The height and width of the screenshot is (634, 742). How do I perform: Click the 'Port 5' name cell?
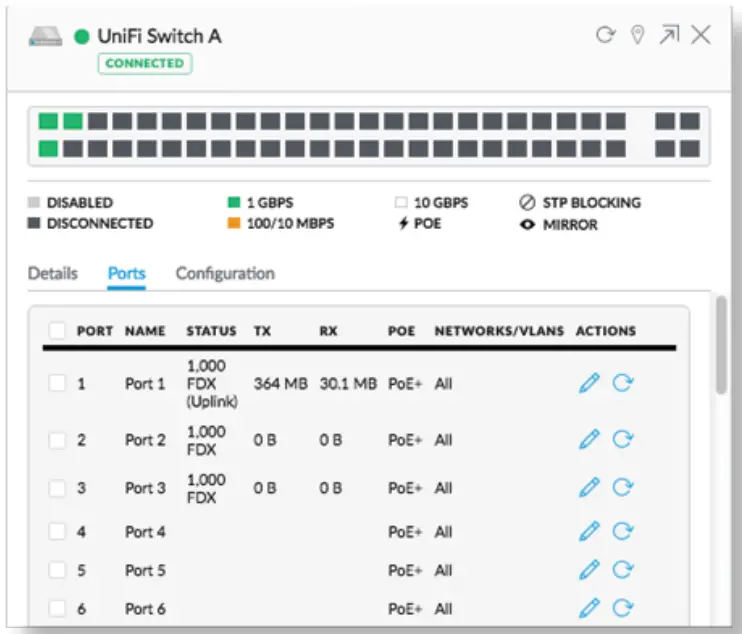(145, 570)
